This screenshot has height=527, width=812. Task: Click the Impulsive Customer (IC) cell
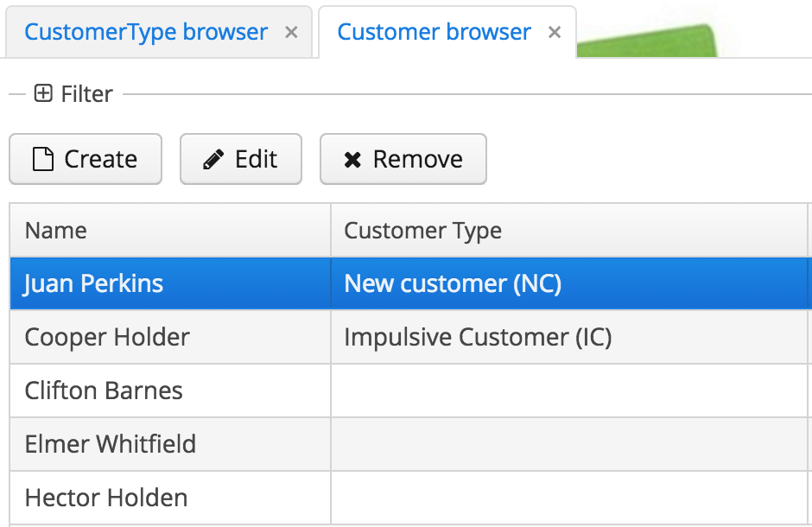569,337
